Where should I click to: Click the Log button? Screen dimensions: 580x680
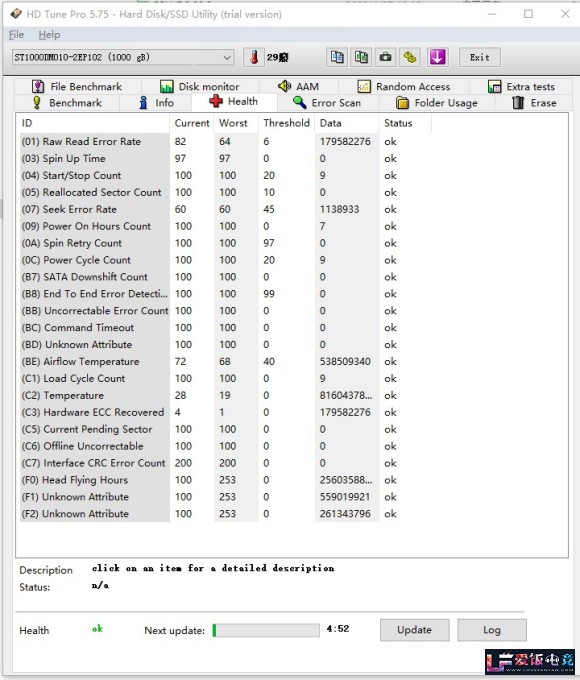click(x=492, y=630)
